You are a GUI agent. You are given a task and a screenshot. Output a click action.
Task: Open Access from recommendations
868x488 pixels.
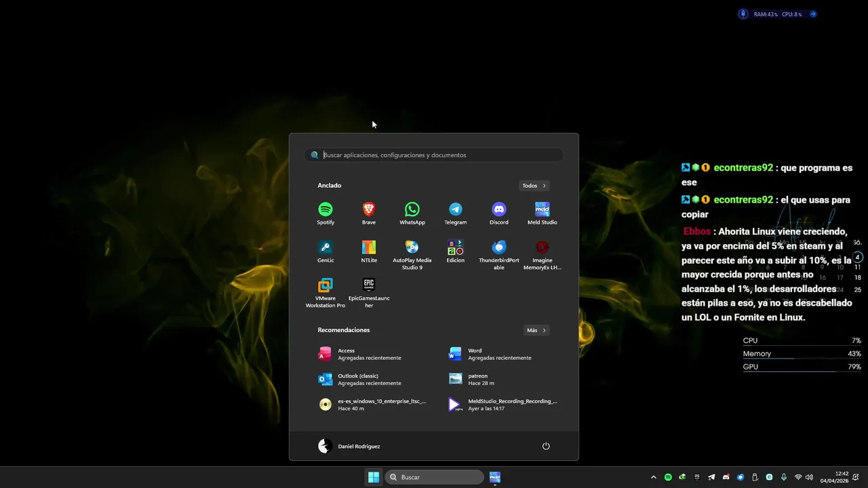(x=370, y=354)
